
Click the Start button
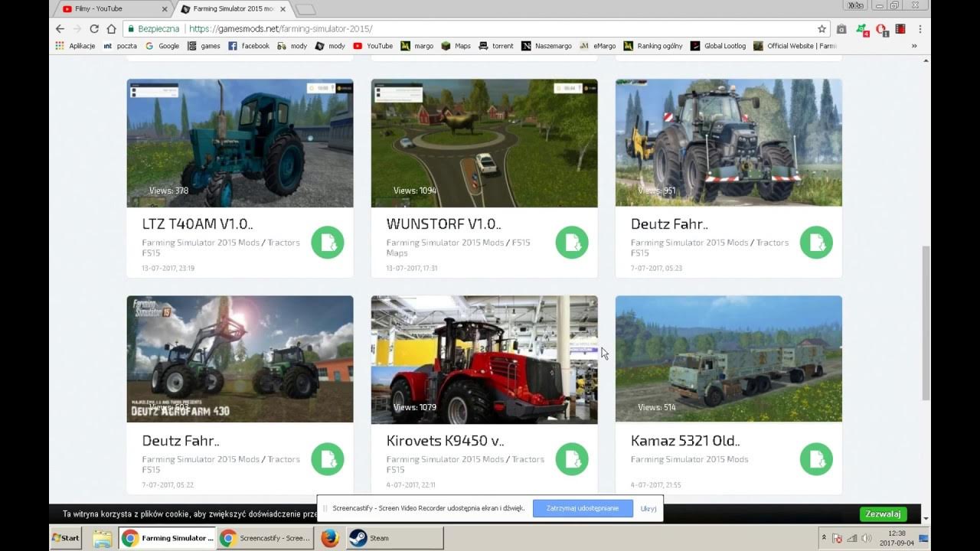point(66,538)
